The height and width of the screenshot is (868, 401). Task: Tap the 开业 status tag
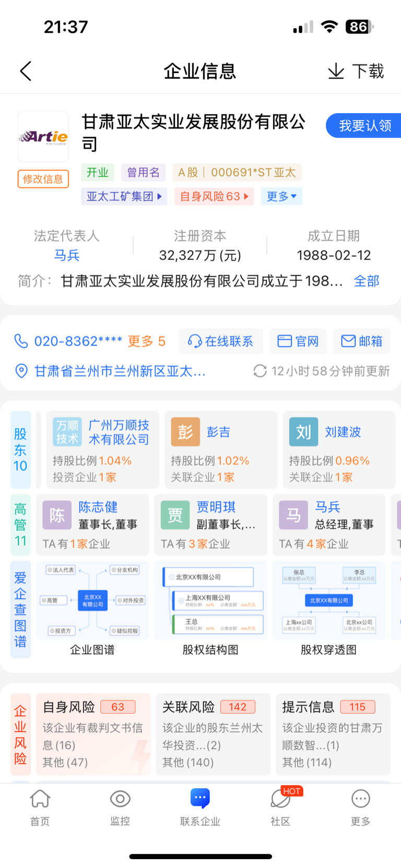(98, 172)
